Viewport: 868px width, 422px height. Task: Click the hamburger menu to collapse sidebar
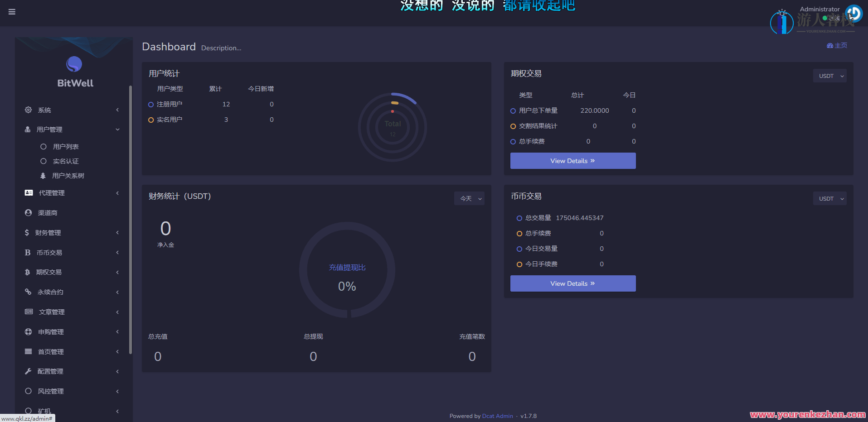[x=12, y=12]
